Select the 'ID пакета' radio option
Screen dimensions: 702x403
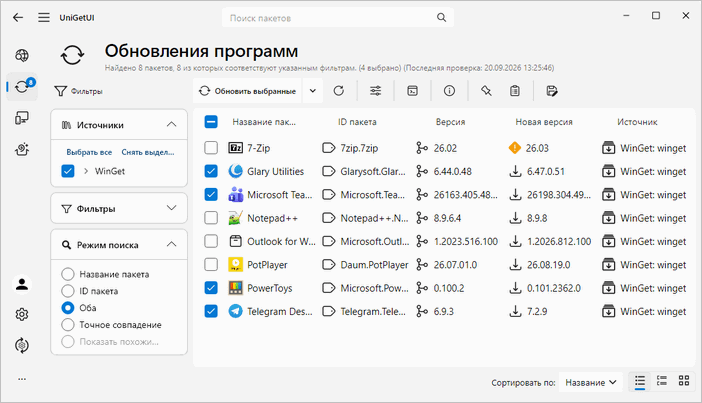click(68, 291)
